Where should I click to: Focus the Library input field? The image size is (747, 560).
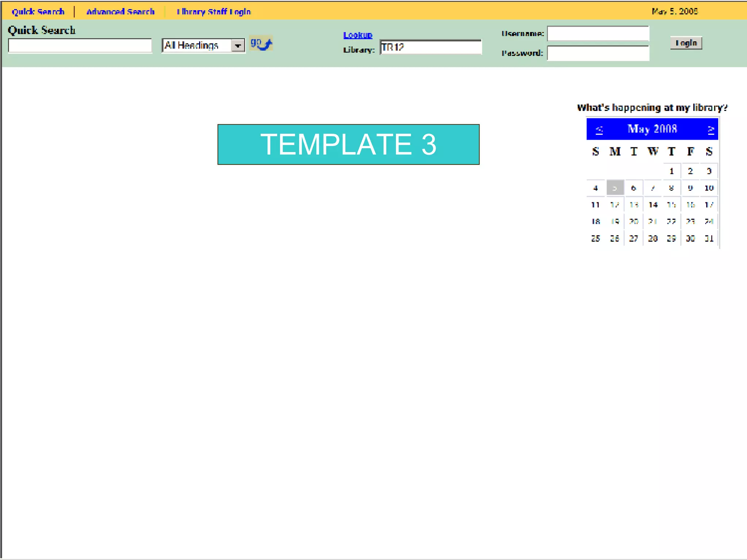click(x=430, y=47)
